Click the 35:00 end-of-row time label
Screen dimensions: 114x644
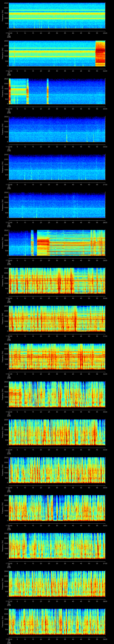pos(105,487)
